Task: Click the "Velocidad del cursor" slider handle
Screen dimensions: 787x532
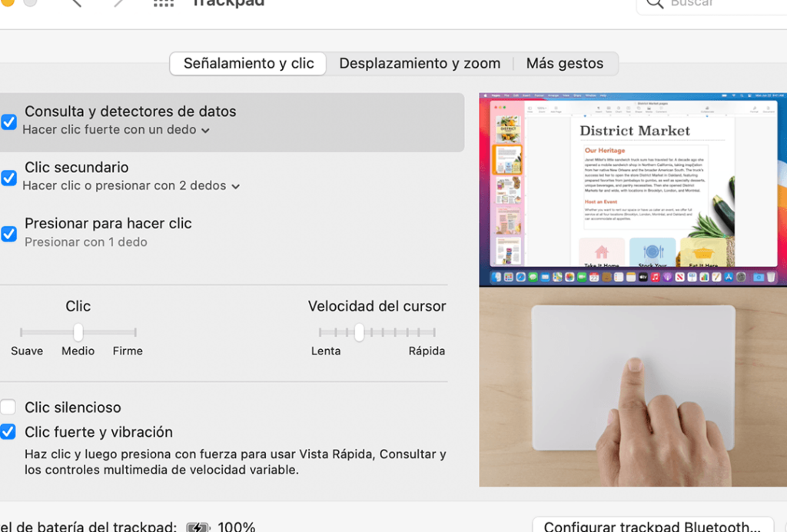Action: 359,332
